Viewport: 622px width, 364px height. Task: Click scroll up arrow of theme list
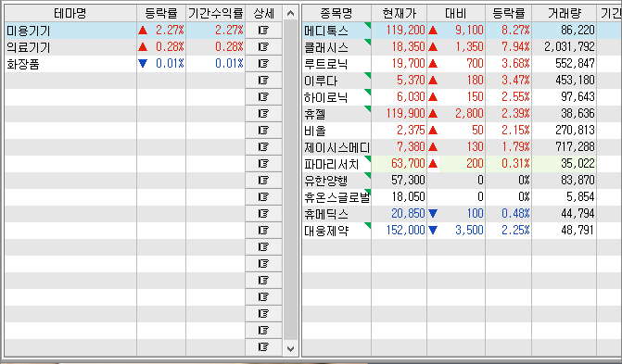290,13
